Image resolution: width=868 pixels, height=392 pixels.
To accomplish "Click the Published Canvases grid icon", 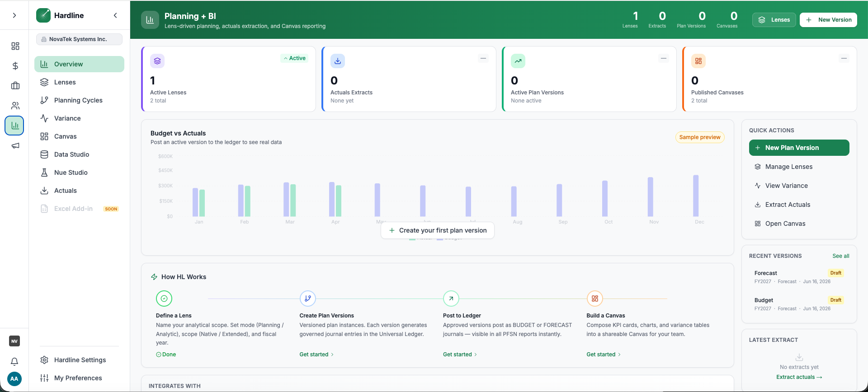I will click(x=698, y=61).
